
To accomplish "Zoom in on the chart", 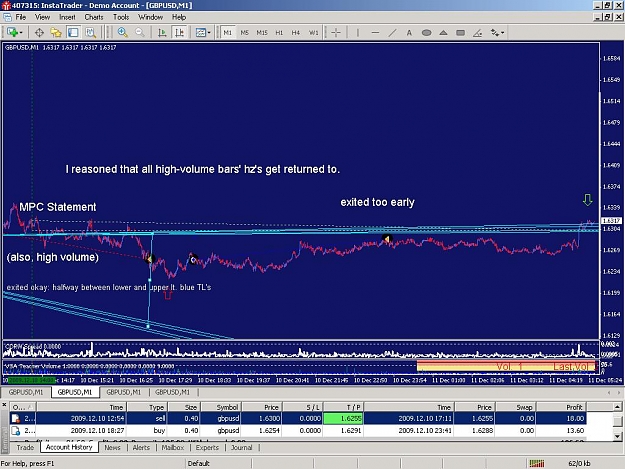I will pos(122,33).
